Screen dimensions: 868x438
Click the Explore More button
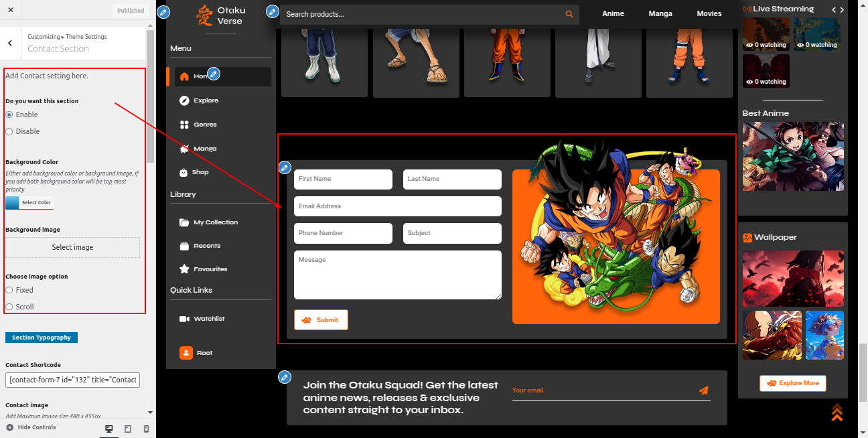(792, 383)
